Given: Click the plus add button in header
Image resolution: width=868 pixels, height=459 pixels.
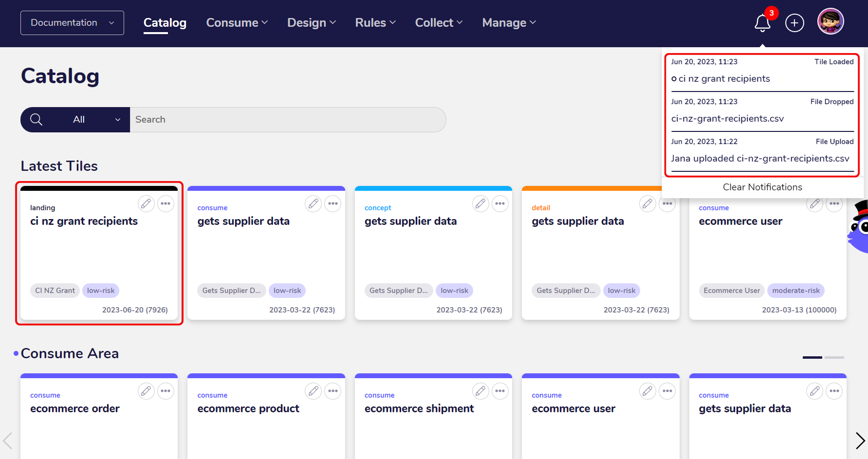Looking at the screenshot, I should coord(794,23).
